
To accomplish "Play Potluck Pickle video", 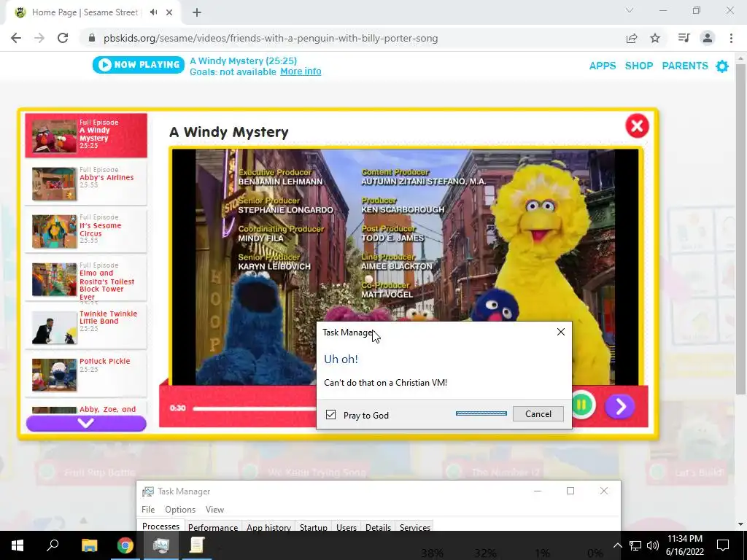I will coord(86,374).
